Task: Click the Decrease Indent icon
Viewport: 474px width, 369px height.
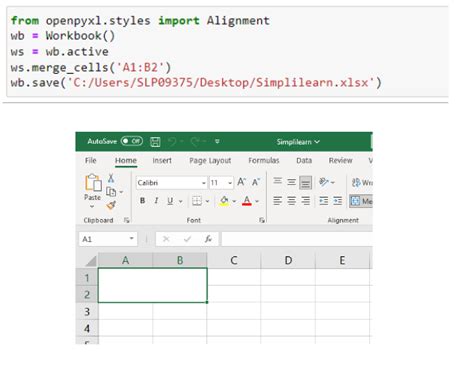Action: (x=323, y=201)
